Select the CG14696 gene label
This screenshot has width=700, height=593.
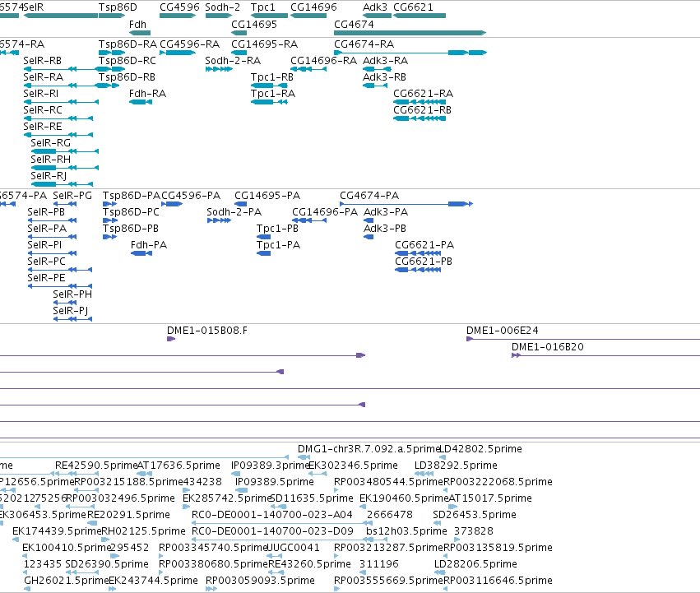(x=313, y=7)
